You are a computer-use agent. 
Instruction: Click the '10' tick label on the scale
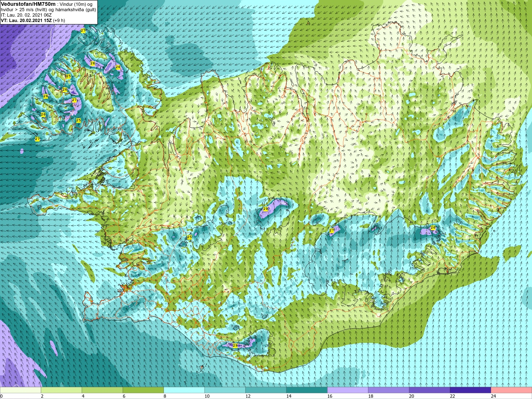[207, 396]
